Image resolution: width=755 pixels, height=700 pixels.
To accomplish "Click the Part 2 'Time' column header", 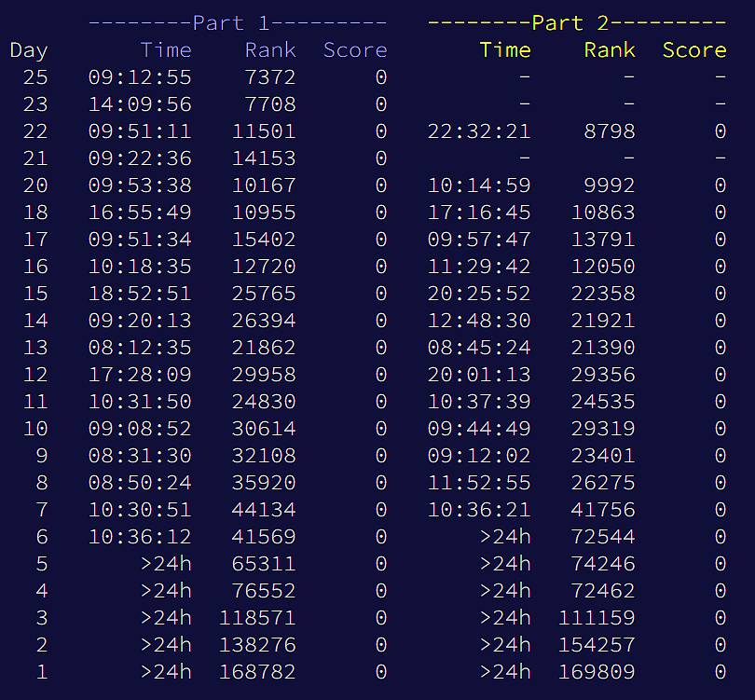I will click(505, 50).
